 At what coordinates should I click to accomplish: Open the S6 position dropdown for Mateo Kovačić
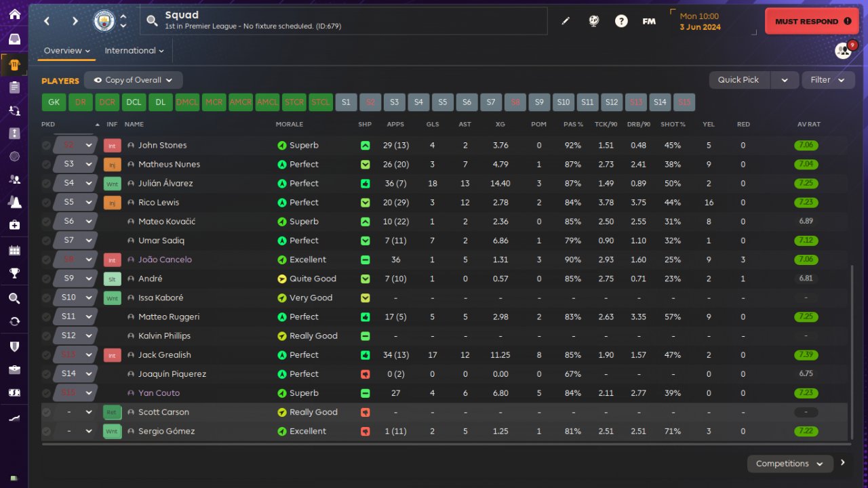75,222
